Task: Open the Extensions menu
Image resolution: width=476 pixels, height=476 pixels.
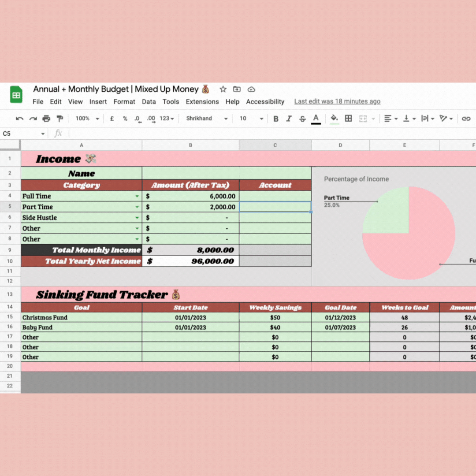Action: coord(202,101)
